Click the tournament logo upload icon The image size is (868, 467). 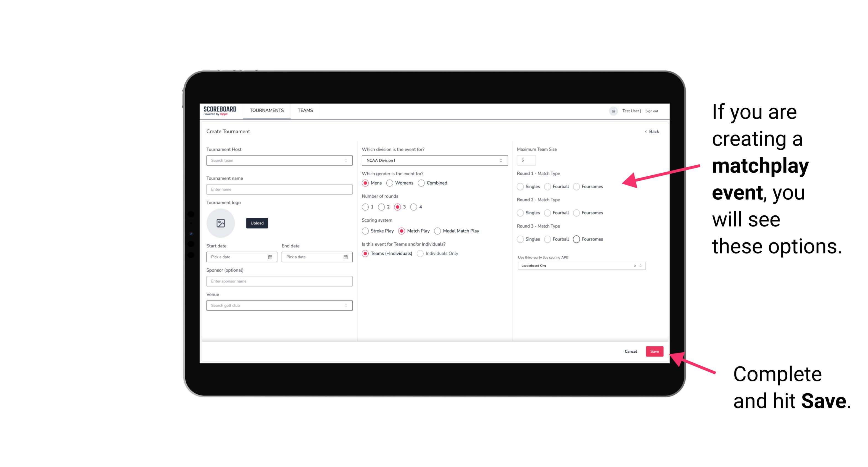tap(221, 223)
